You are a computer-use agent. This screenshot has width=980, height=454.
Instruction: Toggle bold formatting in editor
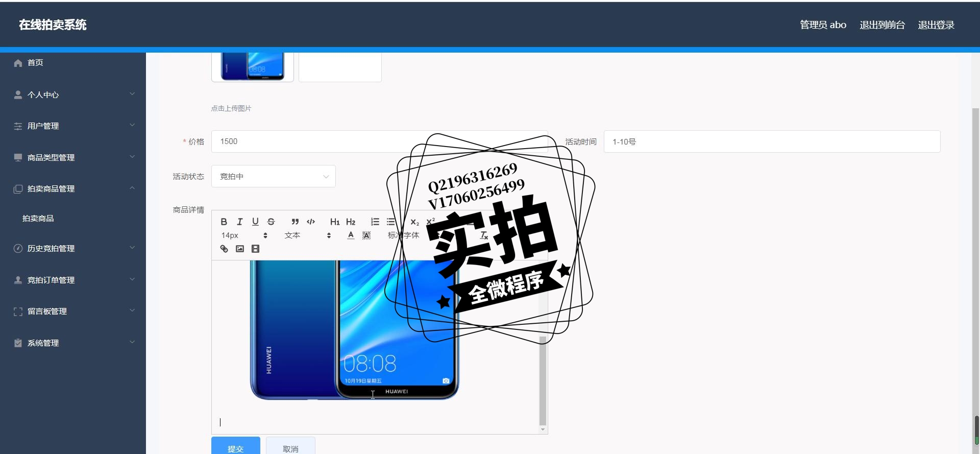click(x=224, y=222)
